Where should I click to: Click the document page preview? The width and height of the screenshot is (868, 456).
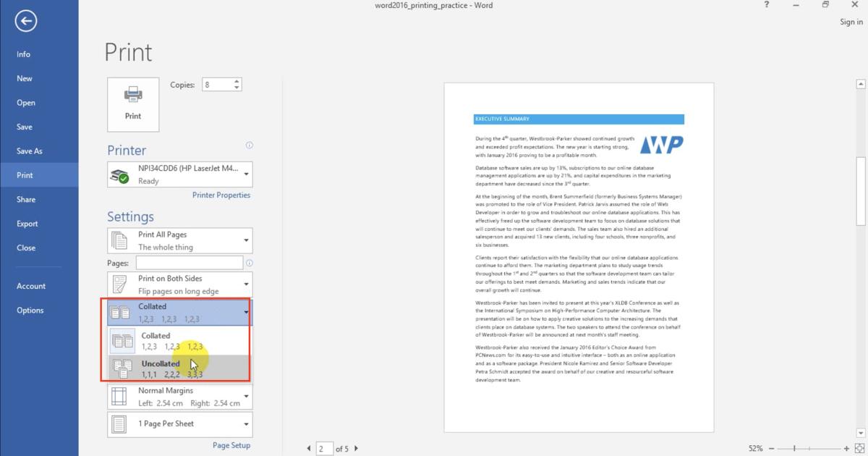(579, 257)
